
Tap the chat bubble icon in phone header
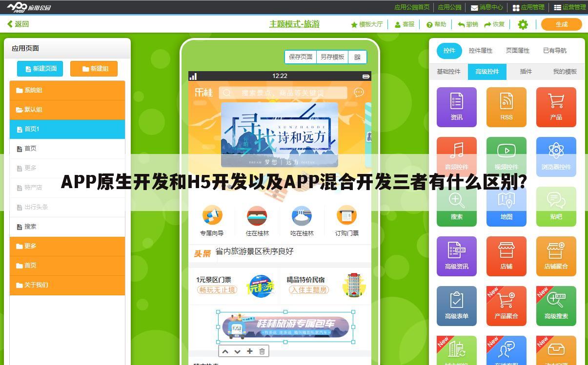point(359,92)
